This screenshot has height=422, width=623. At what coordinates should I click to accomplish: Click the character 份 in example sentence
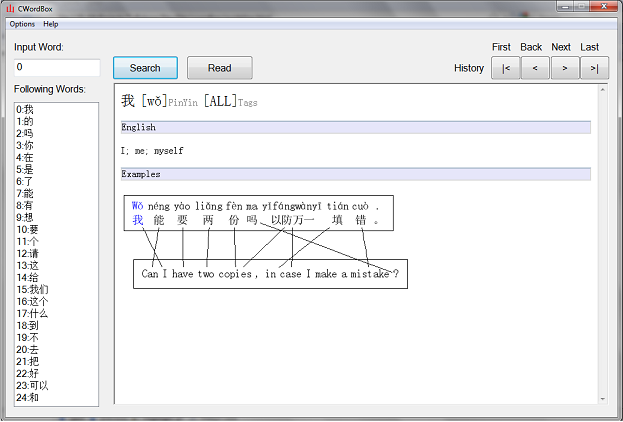[234, 220]
